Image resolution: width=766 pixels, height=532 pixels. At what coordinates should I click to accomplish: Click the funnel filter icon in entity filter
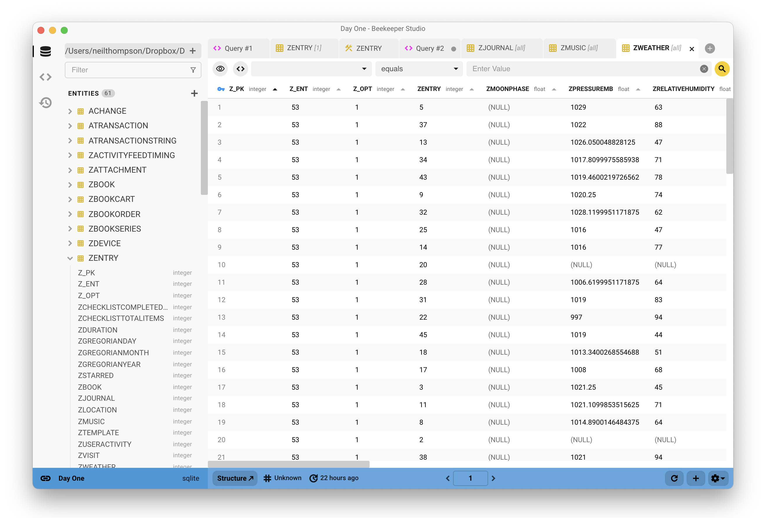coord(193,70)
